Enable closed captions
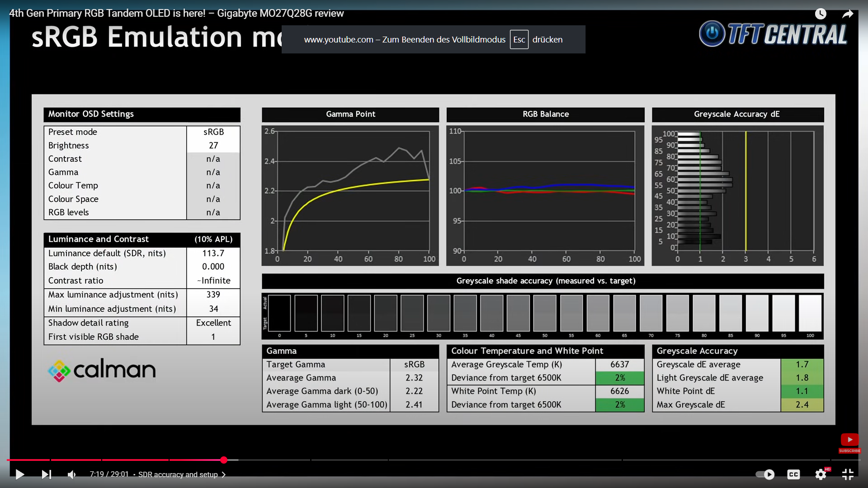Image resolution: width=868 pixels, height=488 pixels. (x=794, y=474)
